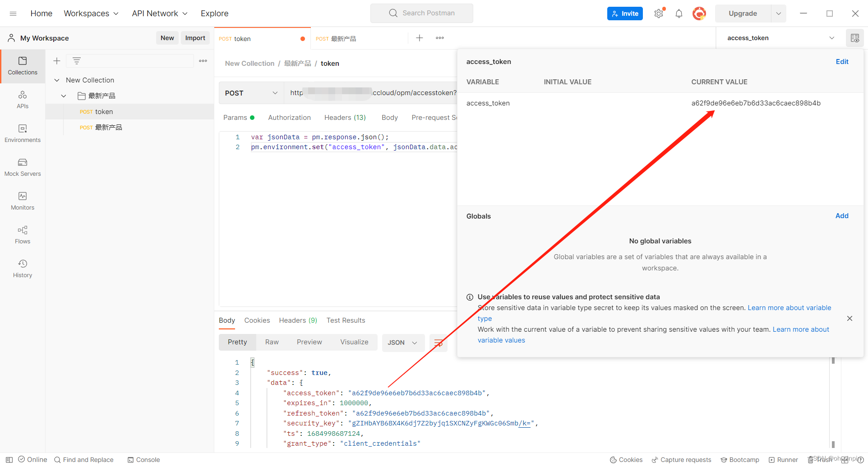868x466 pixels.
Task: Open a new request tab with plus
Action: pyautogui.click(x=420, y=38)
